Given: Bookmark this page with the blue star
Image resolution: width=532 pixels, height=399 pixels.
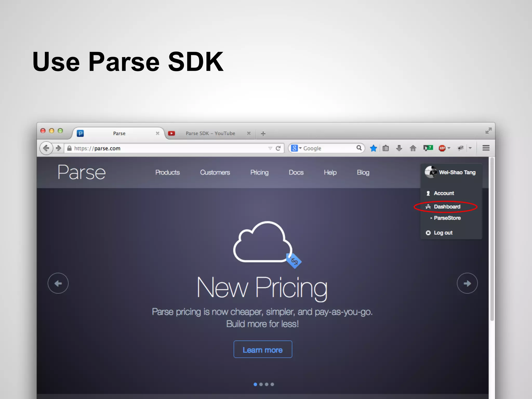Looking at the screenshot, I should pos(373,148).
